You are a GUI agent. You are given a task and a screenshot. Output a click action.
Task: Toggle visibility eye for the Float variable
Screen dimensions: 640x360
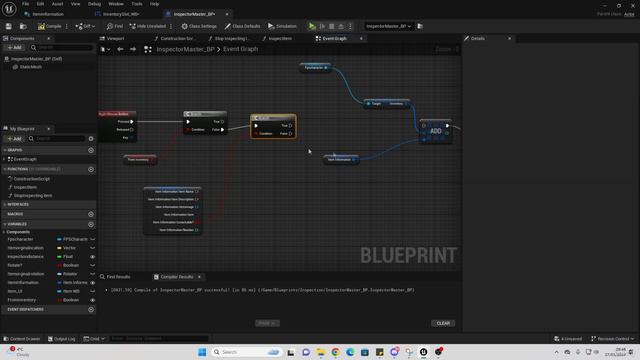coord(93,257)
